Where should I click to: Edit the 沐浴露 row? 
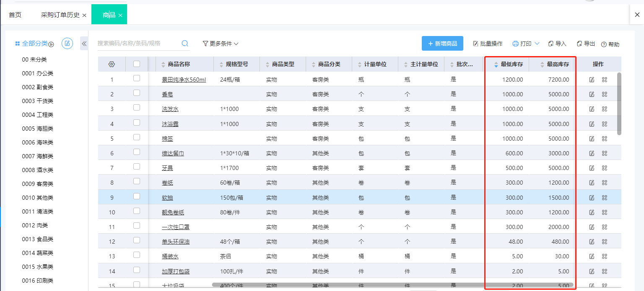[x=592, y=124]
